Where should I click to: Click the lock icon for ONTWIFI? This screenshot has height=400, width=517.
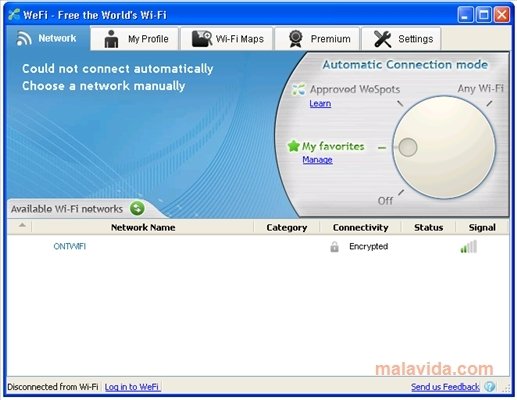click(x=334, y=247)
